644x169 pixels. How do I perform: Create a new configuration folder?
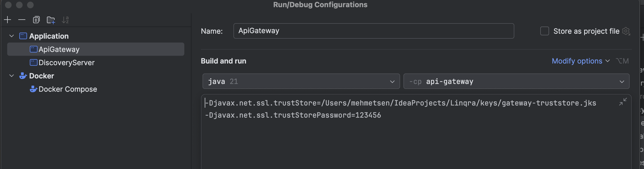pos(51,20)
